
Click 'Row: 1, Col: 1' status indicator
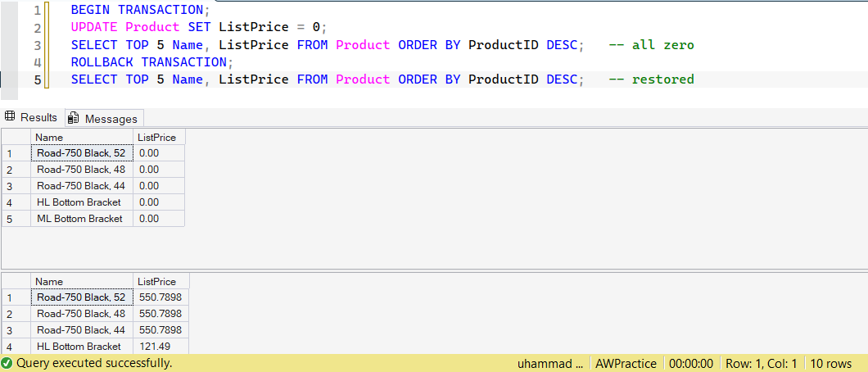pyautogui.click(x=762, y=364)
